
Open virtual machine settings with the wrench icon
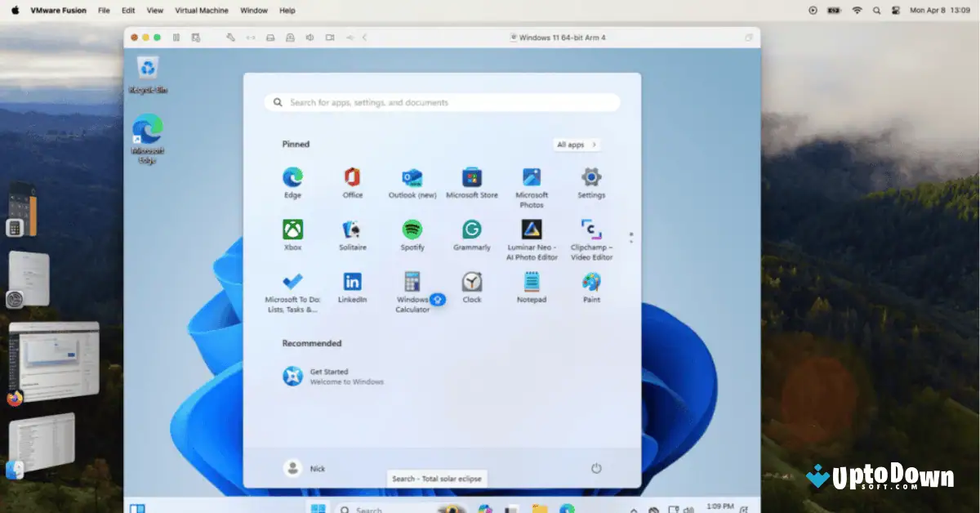(x=231, y=38)
